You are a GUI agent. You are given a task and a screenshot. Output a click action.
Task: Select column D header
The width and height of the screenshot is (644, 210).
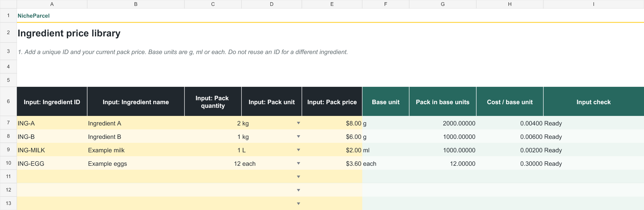coord(272,4)
